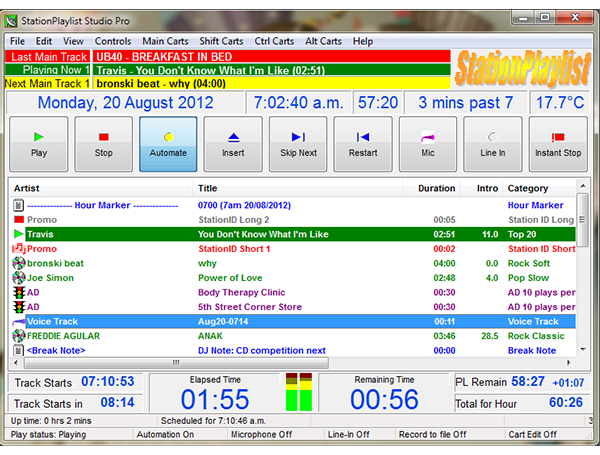Click the Last Main Track red bar
Image resolution: width=600 pixels, height=455 pixels.
[271, 57]
